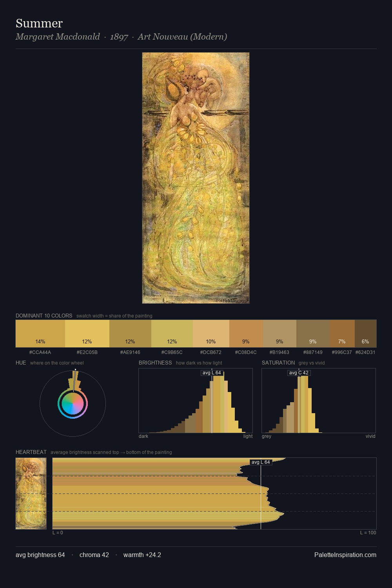Click 'where on the color wheel' caption

click(57, 363)
